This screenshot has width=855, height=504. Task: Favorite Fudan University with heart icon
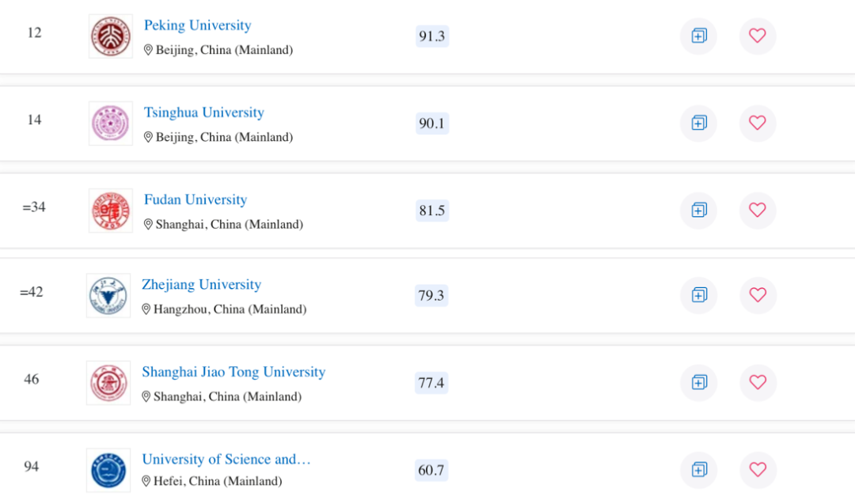coord(758,210)
